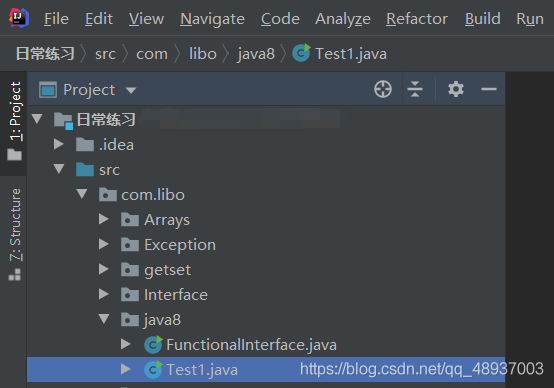554x388 pixels.
Task: Expand the Arrays package
Action: click(x=104, y=219)
